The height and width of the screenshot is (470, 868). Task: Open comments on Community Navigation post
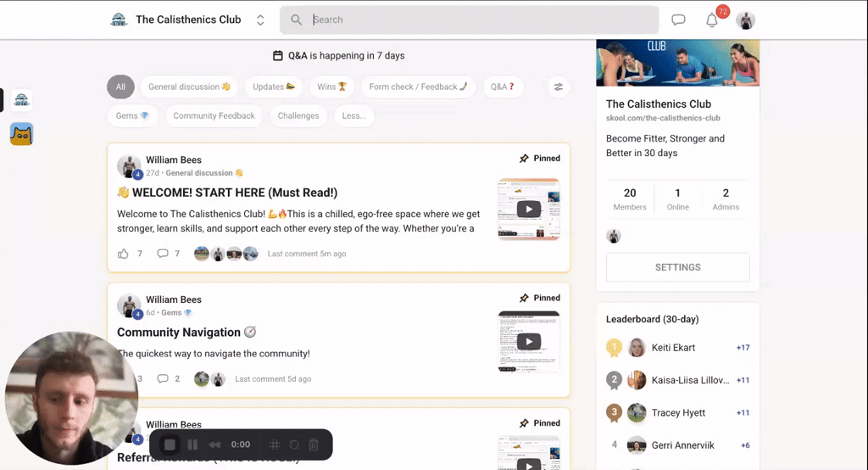[x=163, y=379]
